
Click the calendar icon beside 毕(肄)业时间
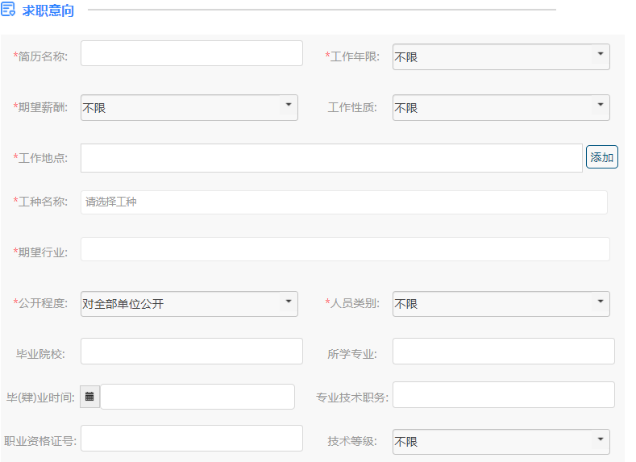click(90, 397)
